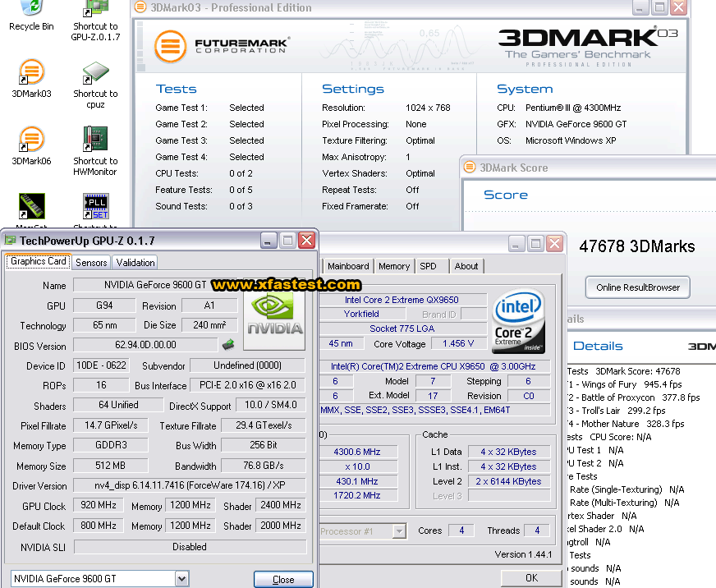
Task: Click the Wings of Fury 945.4 fps result
Action: tap(625, 384)
